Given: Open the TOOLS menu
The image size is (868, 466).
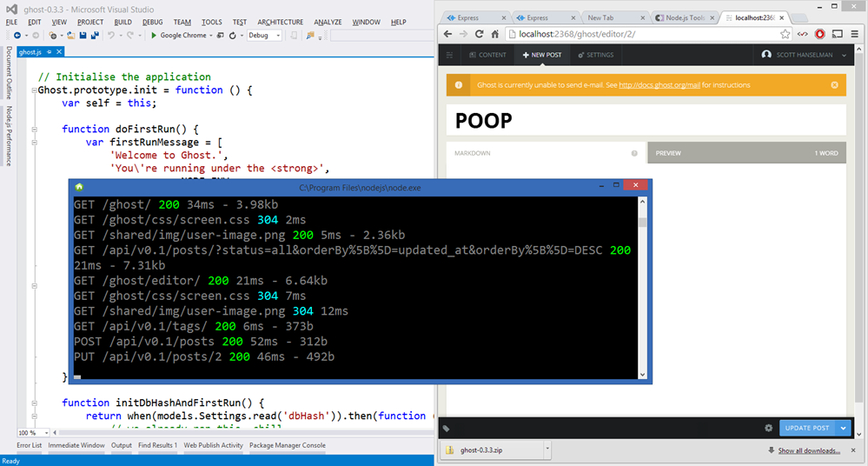Looking at the screenshot, I should pos(211,22).
